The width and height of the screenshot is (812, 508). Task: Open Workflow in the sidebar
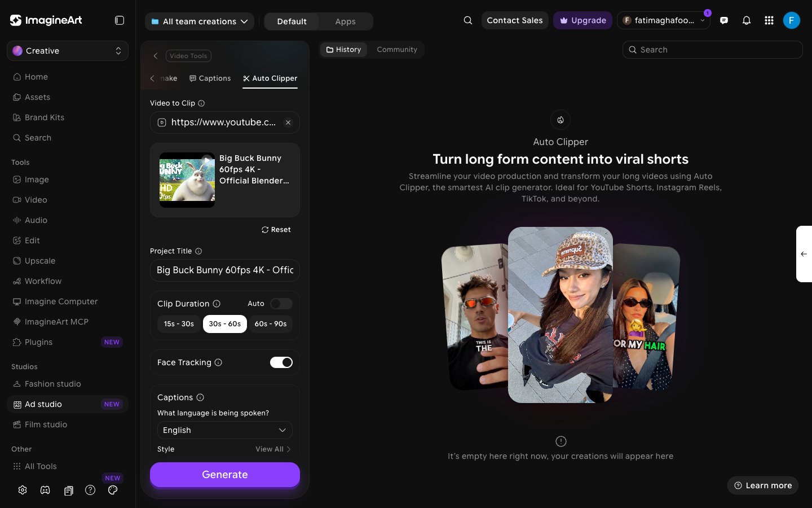tap(68, 281)
